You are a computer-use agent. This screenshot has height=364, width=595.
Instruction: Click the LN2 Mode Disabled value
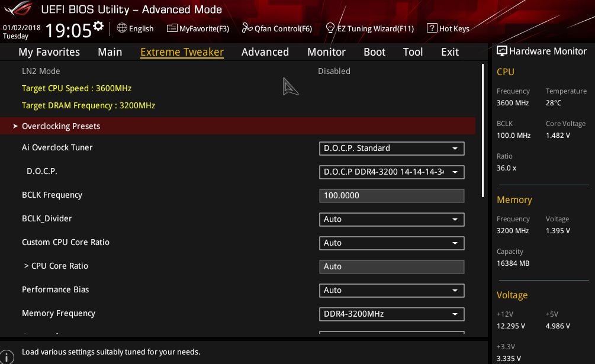coord(334,71)
